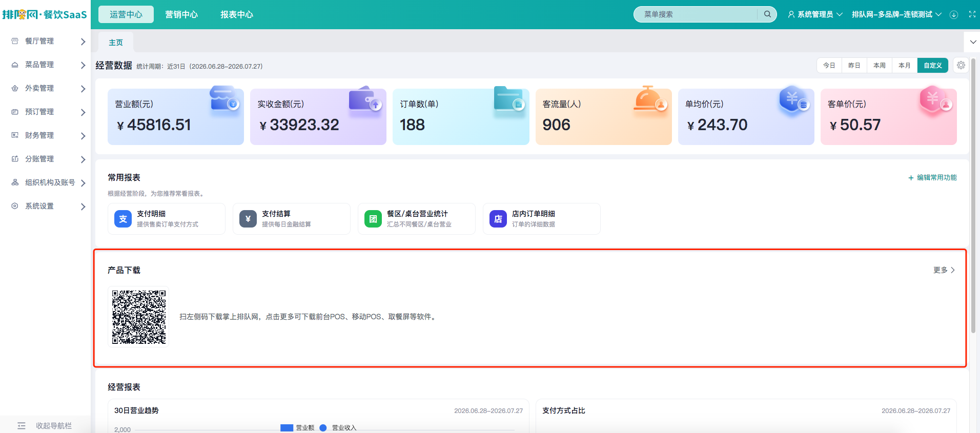Image resolution: width=980 pixels, height=433 pixels.
Task: Expand the 分账管理 chevron arrow
Action: (83, 159)
